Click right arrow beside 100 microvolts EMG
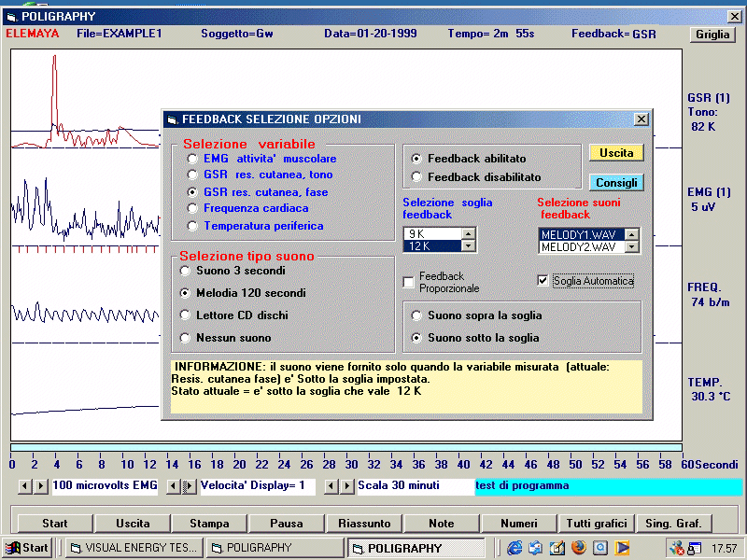This screenshot has height=560, width=747. 40,485
